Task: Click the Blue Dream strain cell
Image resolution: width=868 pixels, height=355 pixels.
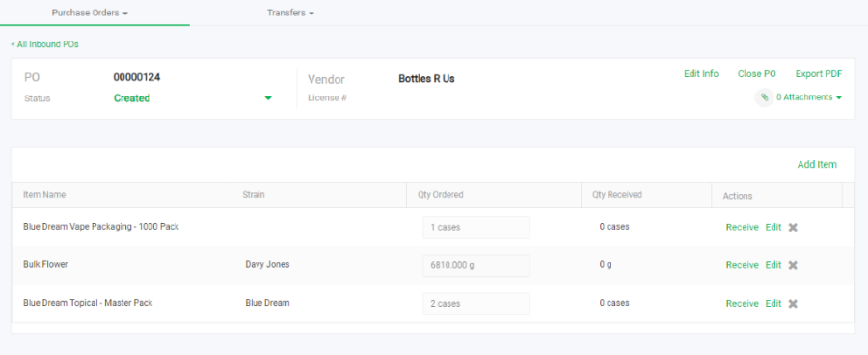Action: click(x=267, y=303)
